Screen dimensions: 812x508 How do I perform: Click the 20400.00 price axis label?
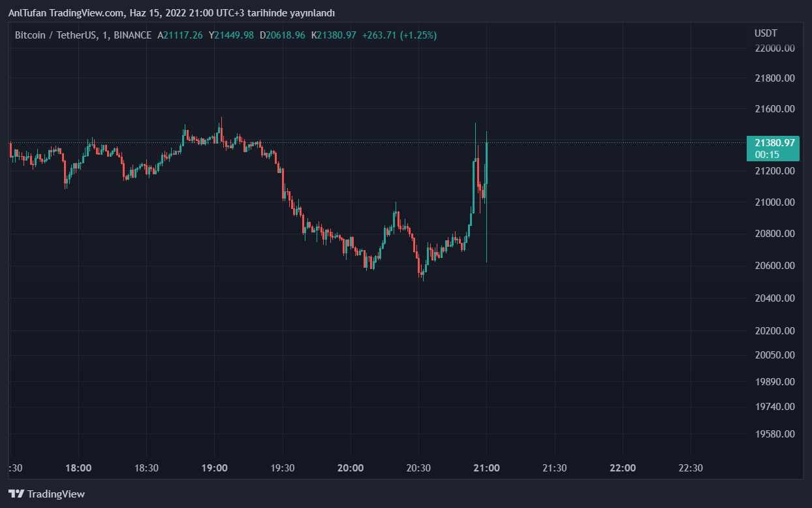(774, 298)
